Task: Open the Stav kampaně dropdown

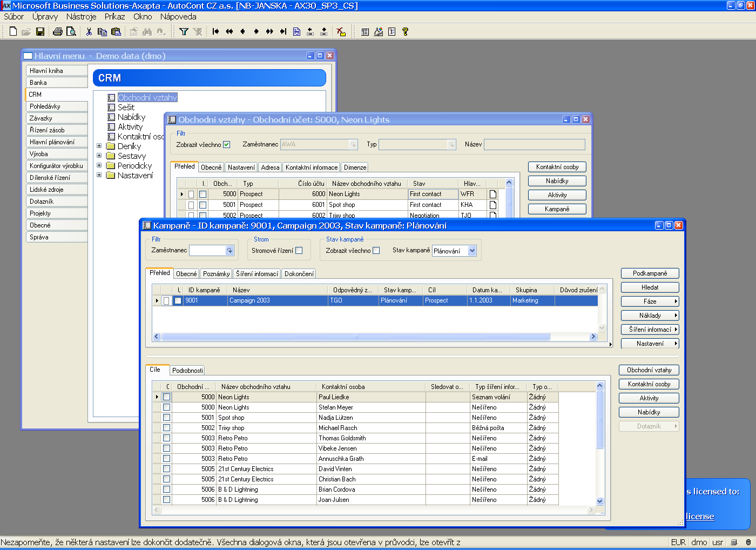Action: point(473,251)
